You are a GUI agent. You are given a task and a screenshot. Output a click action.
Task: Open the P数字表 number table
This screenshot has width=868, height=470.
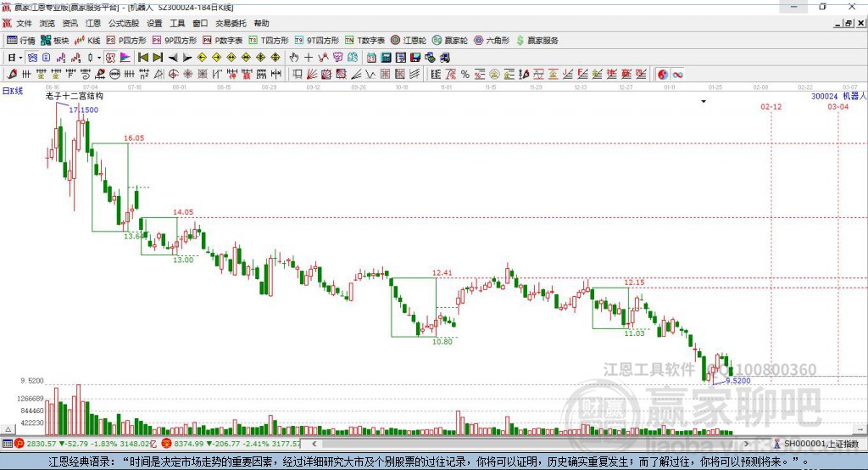222,41
